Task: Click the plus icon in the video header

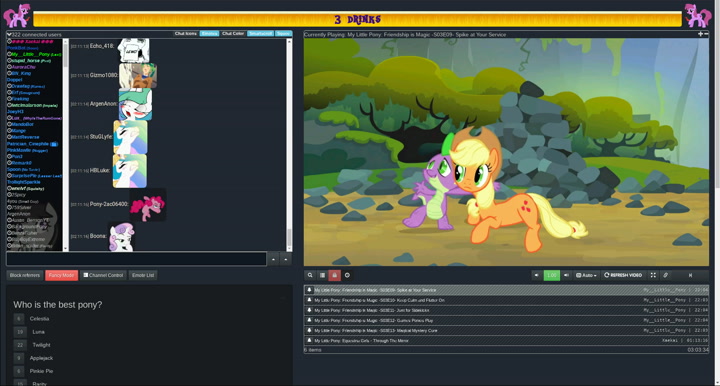Action: [700, 34]
